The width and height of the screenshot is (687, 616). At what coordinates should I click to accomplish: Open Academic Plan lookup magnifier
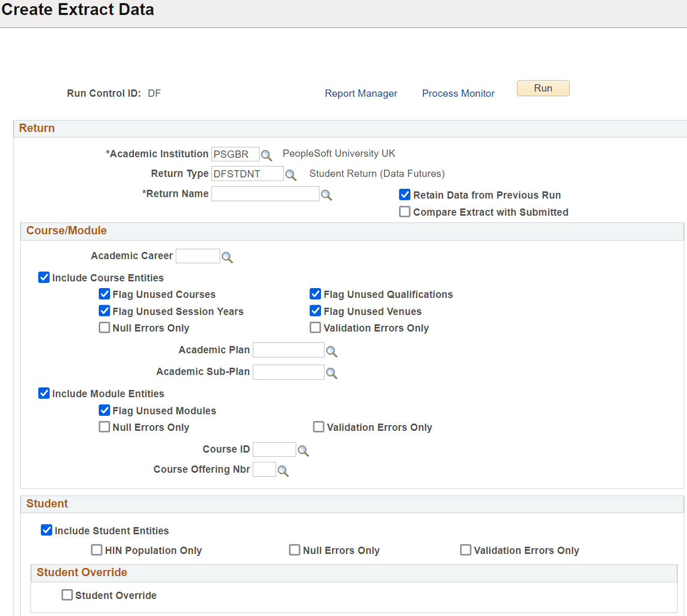click(x=332, y=352)
